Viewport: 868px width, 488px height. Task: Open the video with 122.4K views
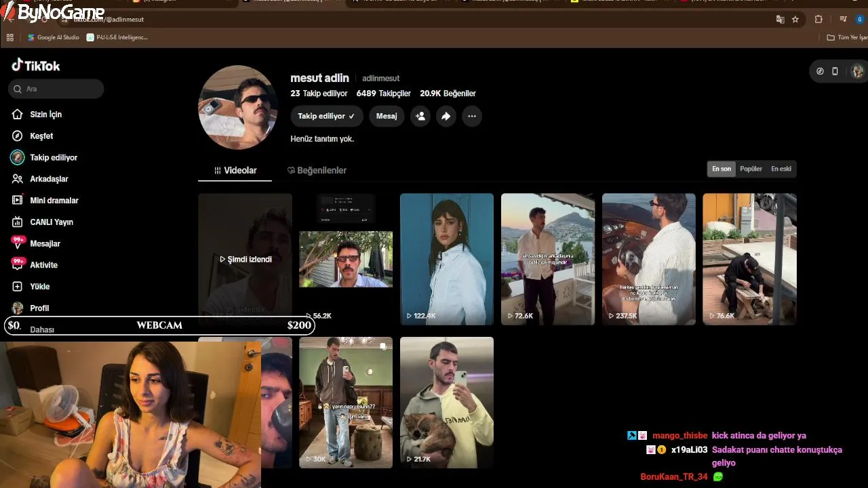click(x=447, y=259)
